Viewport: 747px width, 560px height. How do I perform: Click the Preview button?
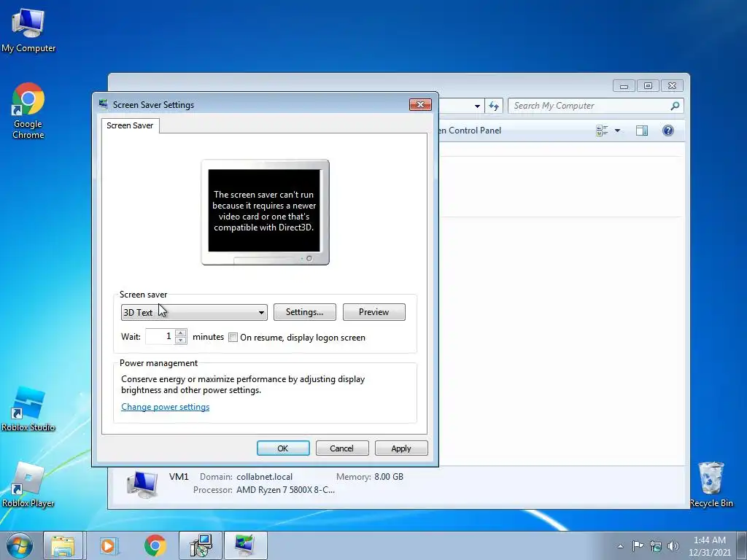[x=374, y=312]
